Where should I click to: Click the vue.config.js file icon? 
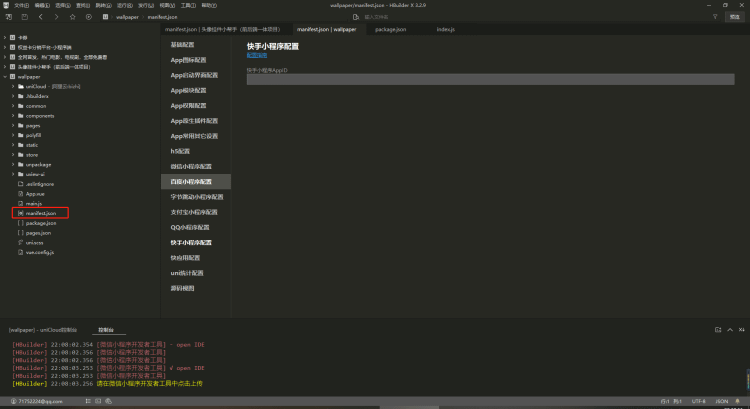point(21,252)
